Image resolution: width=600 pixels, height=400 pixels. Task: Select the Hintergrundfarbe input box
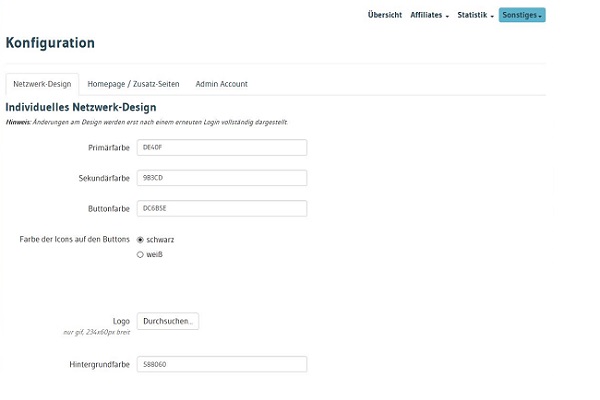221,364
